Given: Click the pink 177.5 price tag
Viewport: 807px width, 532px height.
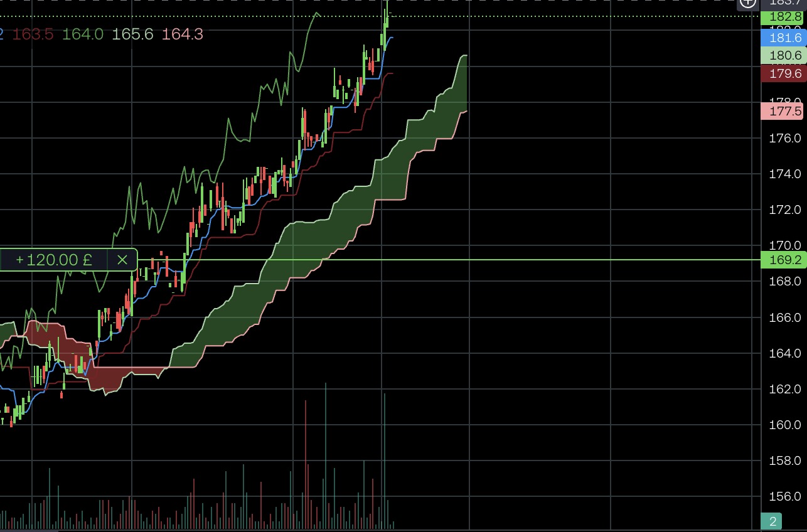Looking at the screenshot, I should pyautogui.click(x=783, y=112).
